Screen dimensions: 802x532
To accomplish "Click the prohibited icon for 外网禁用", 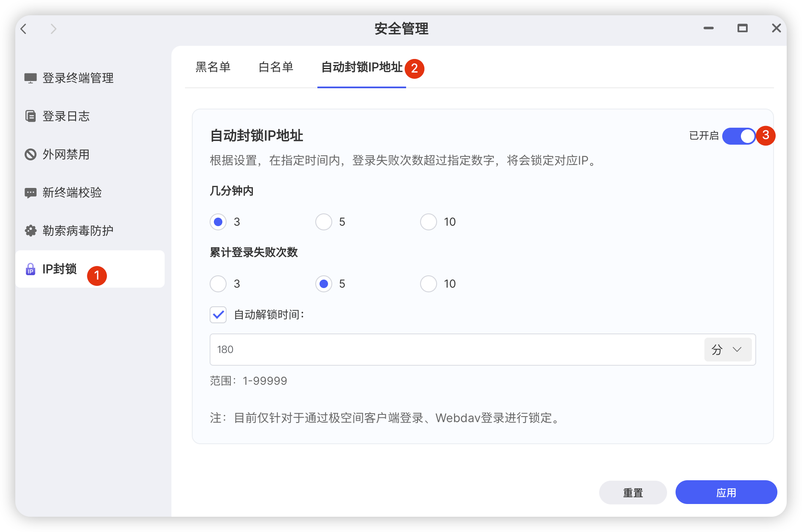I will pyautogui.click(x=31, y=154).
